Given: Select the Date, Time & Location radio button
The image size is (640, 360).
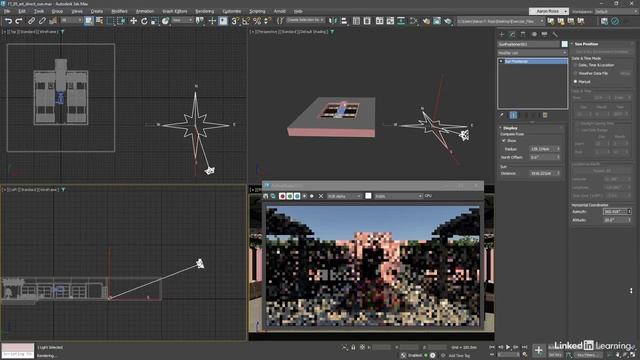Looking at the screenshot, I should (x=576, y=65).
